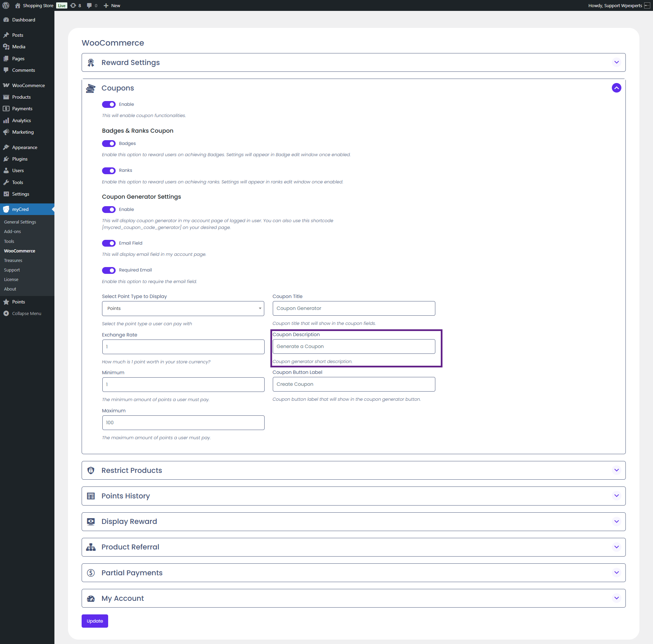Click the WordPress logo icon
Viewport: 653px width, 644px height.
click(x=6, y=5)
